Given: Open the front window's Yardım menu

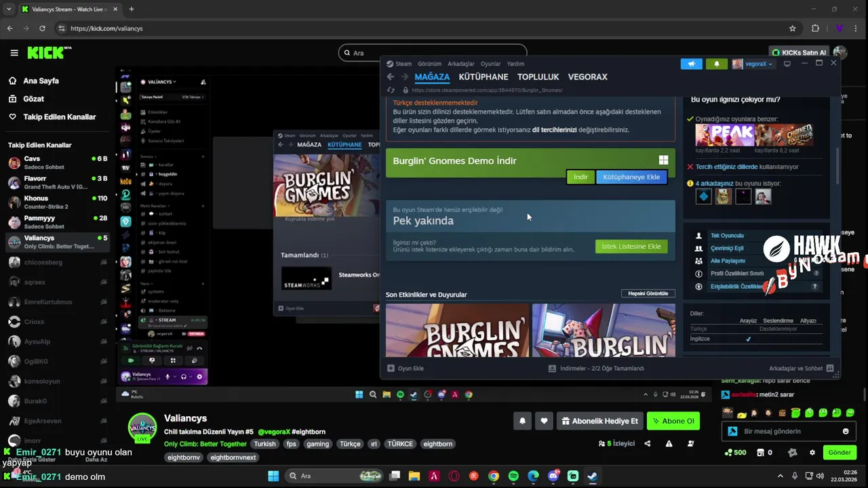Looking at the screenshot, I should pyautogui.click(x=515, y=64).
